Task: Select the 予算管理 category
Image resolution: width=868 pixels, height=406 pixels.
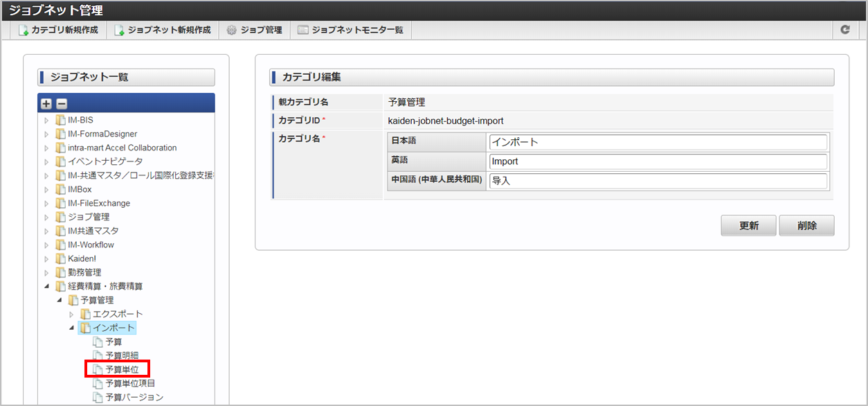Action: pos(97,300)
